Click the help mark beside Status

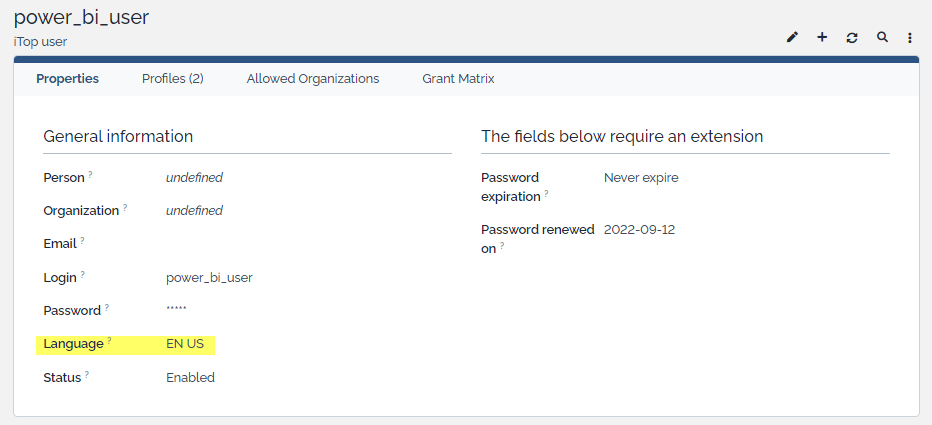pos(87,375)
